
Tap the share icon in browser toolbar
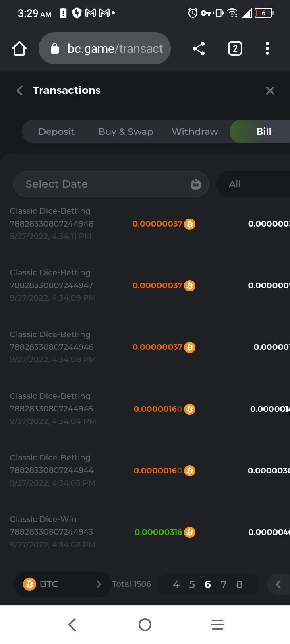[x=198, y=49]
